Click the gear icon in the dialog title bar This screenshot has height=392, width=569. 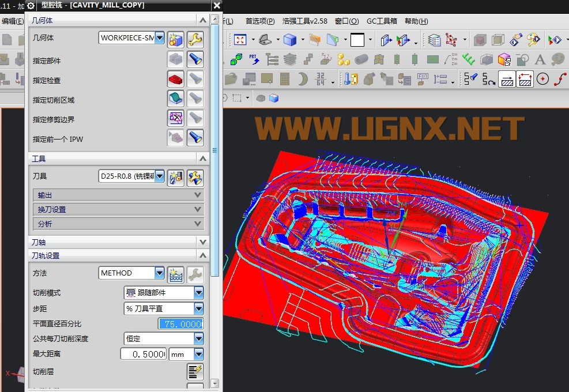tap(31, 5)
